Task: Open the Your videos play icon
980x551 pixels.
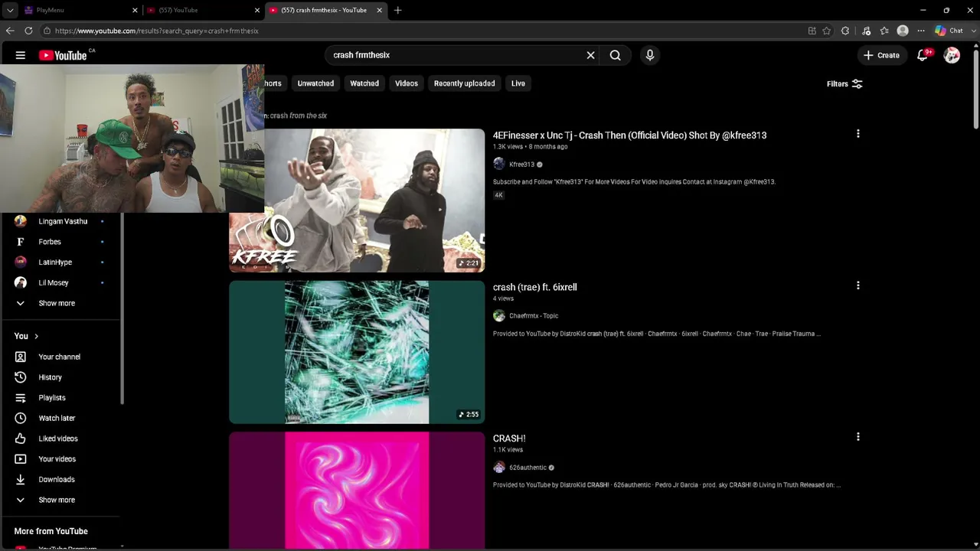Action: [x=21, y=459]
